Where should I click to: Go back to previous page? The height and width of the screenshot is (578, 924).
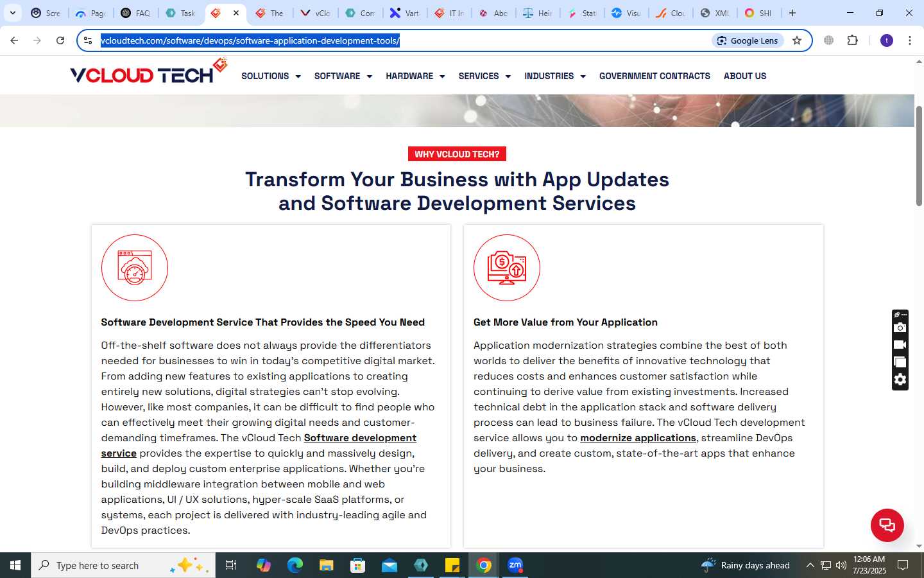14,40
